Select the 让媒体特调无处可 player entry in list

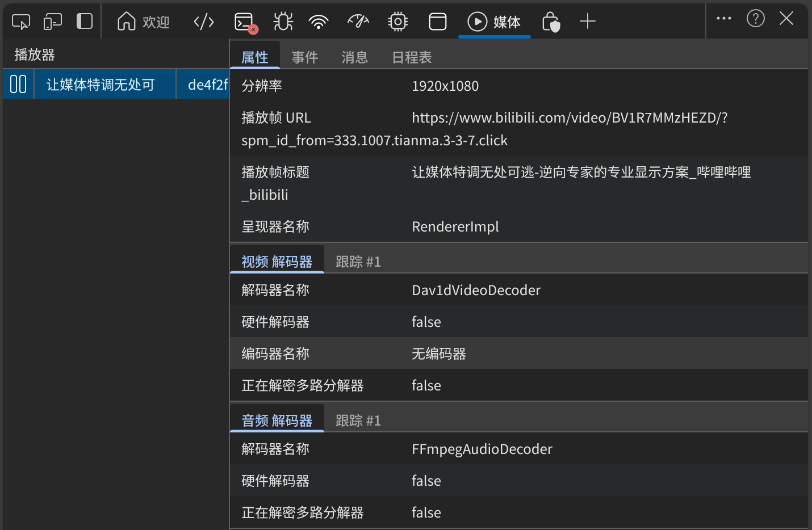point(105,84)
